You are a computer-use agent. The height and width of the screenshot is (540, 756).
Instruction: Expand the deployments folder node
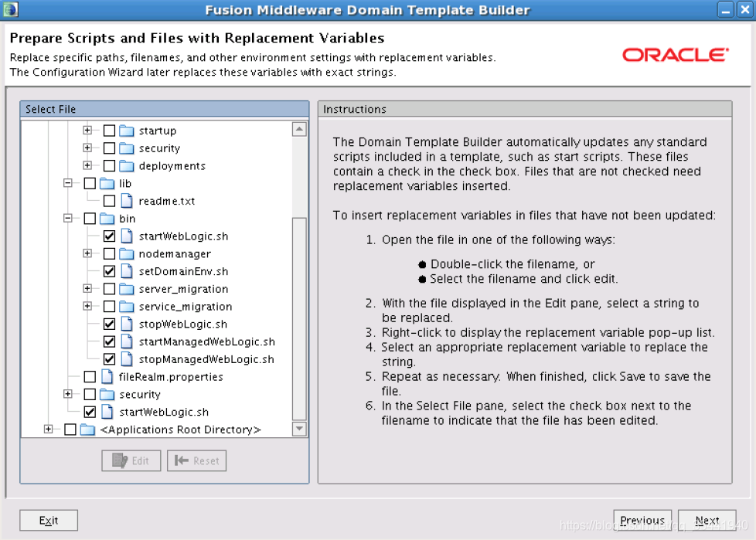(87, 165)
